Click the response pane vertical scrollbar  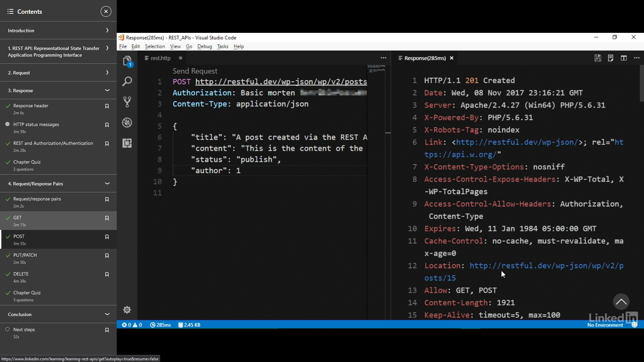point(642,83)
